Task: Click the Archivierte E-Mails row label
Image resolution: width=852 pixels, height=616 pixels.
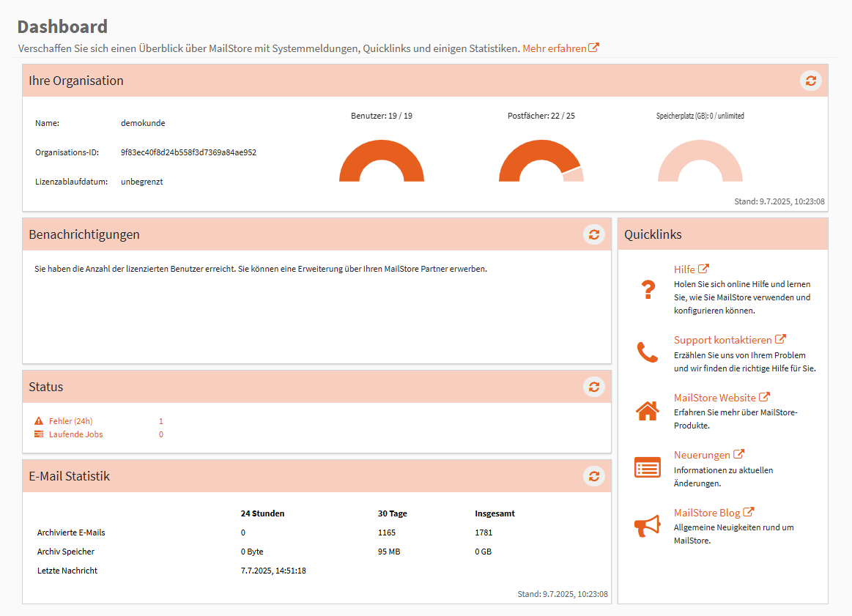Action: [x=71, y=532]
